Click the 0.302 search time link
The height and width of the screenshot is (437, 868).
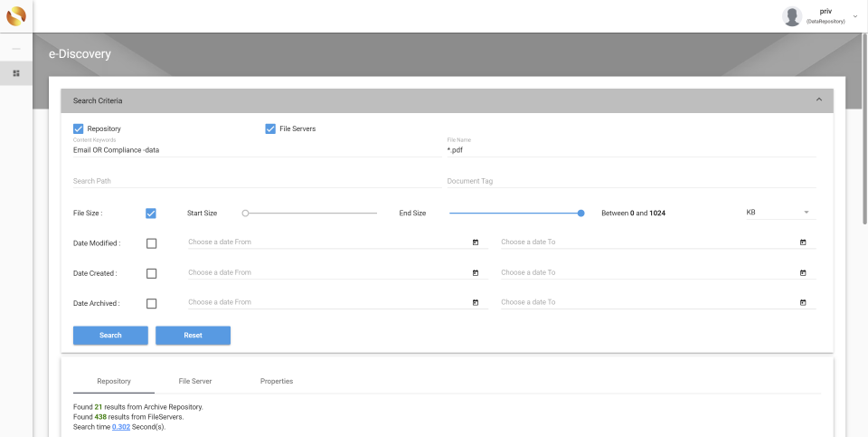point(121,427)
